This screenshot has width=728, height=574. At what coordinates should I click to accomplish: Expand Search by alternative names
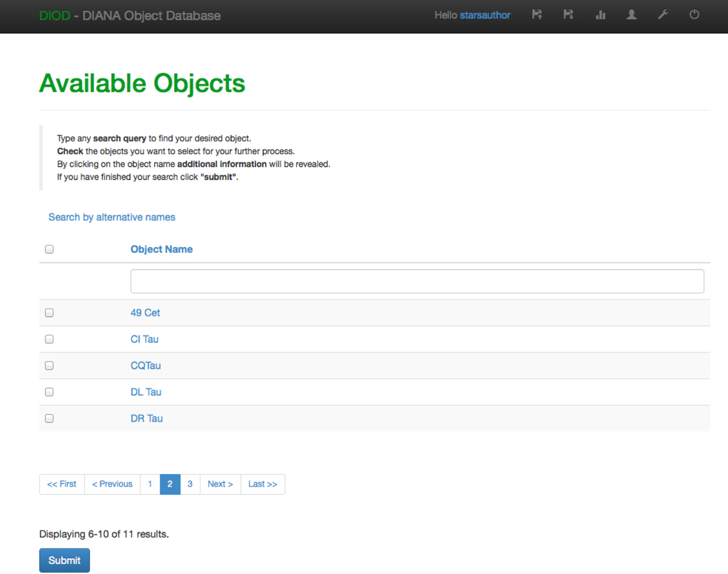[112, 217]
